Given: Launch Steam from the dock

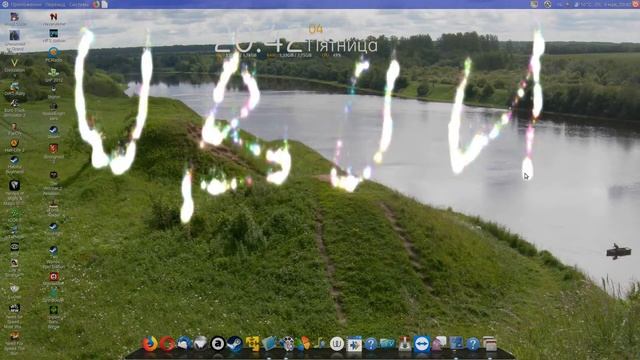Looking at the screenshot, I should 234,344.
